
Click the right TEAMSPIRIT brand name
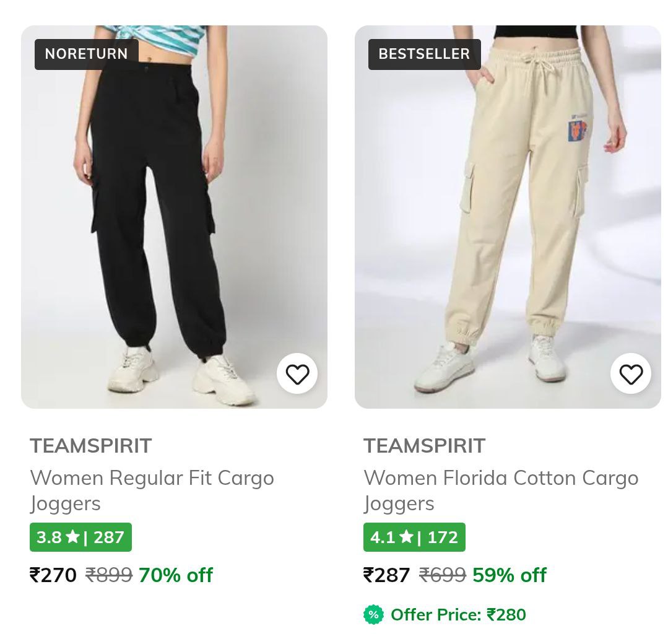coord(424,445)
